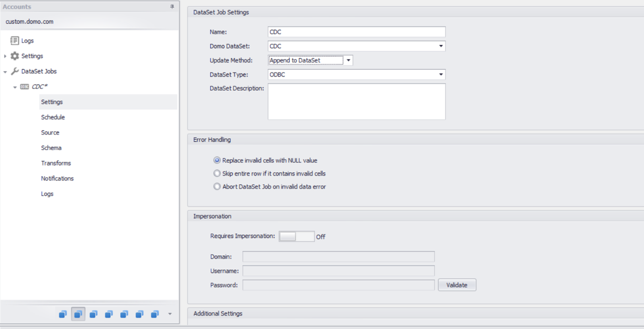The width and height of the screenshot is (644, 329).
Task: Expand the Settings tree node arrow
Action: pyautogui.click(x=6, y=56)
